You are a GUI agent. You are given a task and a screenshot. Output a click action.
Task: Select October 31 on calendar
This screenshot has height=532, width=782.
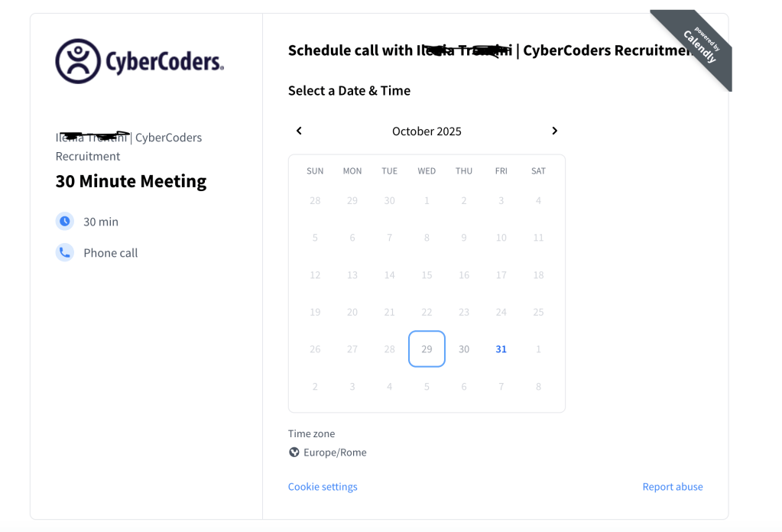501,349
